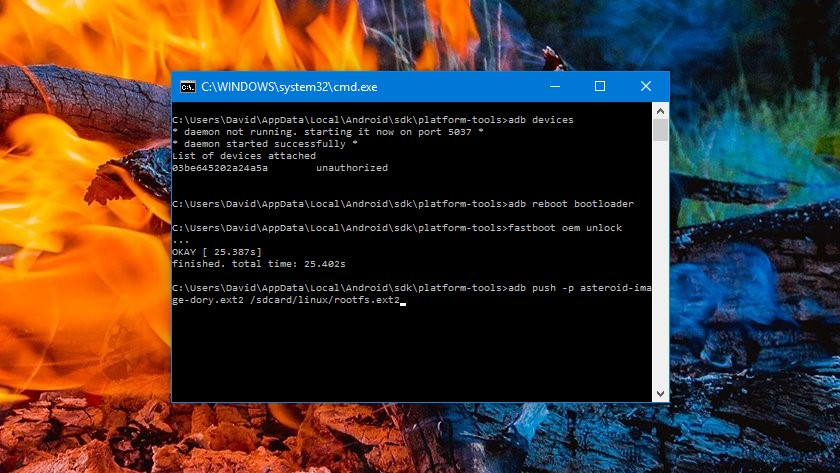Viewport: 840px width, 473px height.
Task: Minimize the cmd.exe window
Action: pyautogui.click(x=555, y=86)
